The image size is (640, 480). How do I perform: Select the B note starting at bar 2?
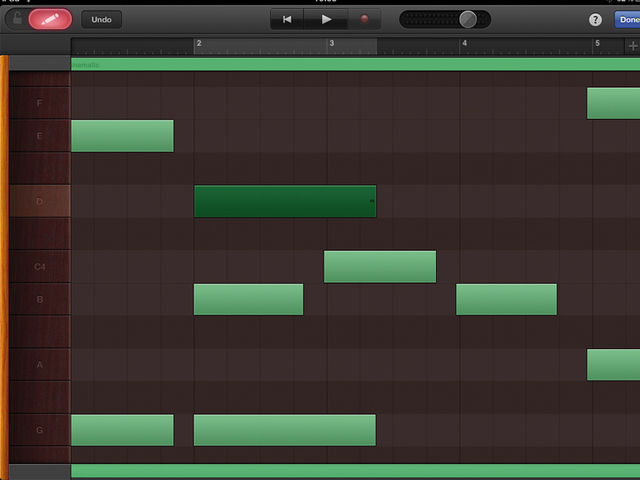(x=248, y=299)
